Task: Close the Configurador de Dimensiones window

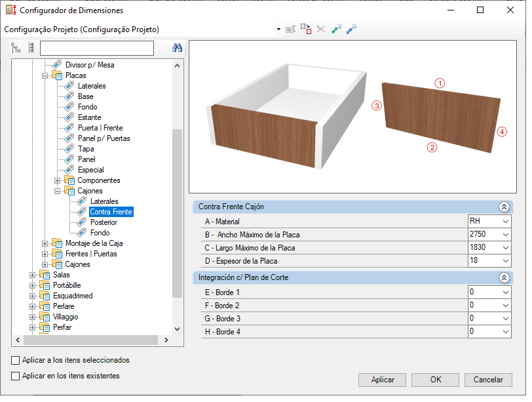Action: (510, 10)
